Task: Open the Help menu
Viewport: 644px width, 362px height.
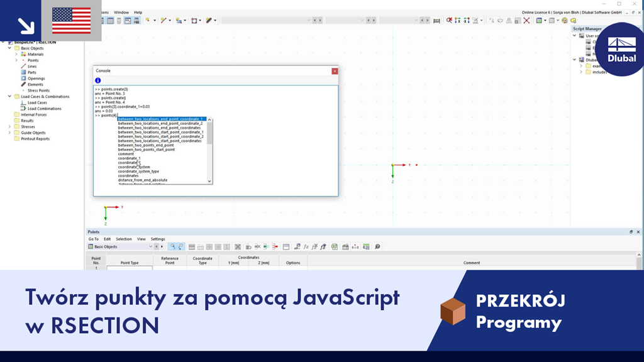Action: pyautogui.click(x=138, y=13)
